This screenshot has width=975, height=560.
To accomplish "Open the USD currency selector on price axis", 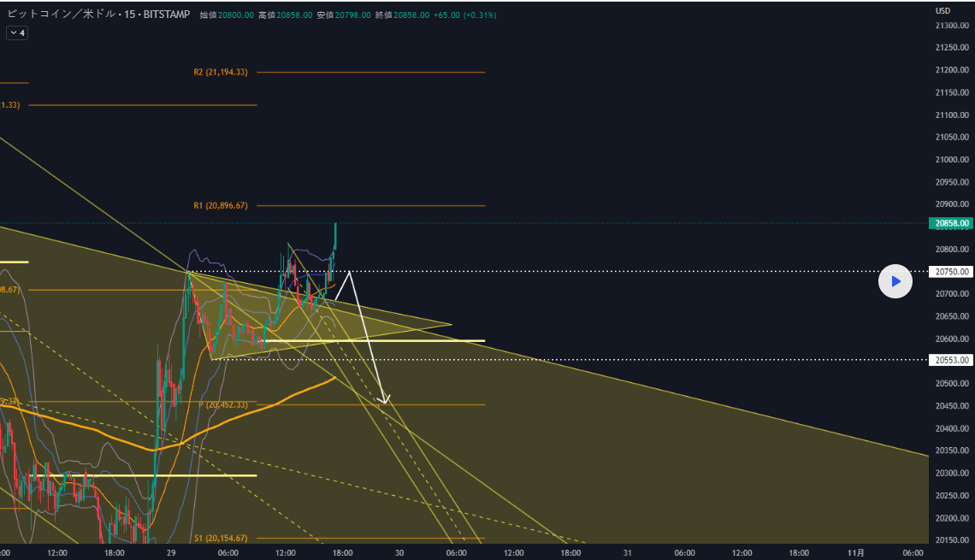I will tap(942, 11).
